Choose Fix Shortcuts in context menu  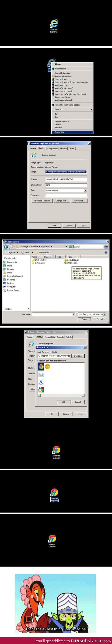pyautogui.click(x=72, y=69)
